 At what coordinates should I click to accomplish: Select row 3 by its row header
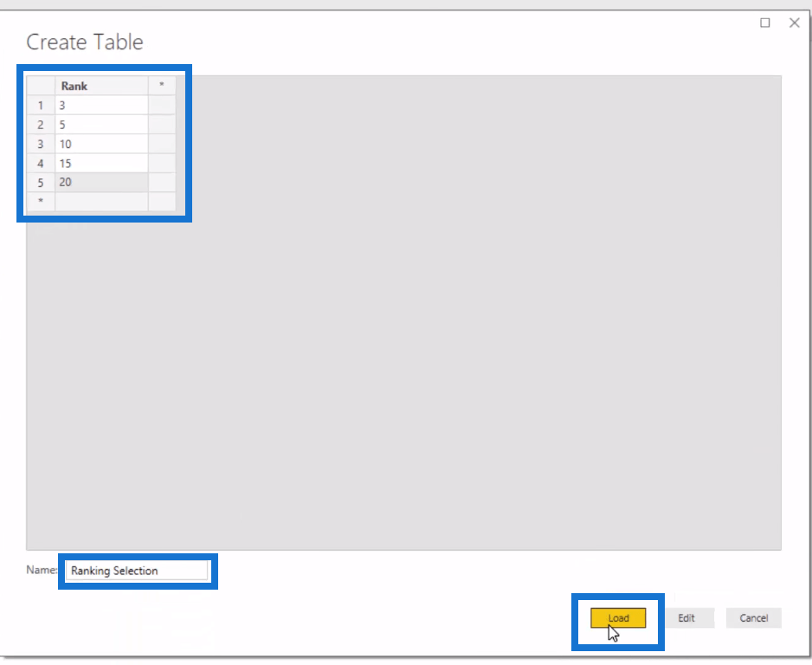tap(41, 144)
